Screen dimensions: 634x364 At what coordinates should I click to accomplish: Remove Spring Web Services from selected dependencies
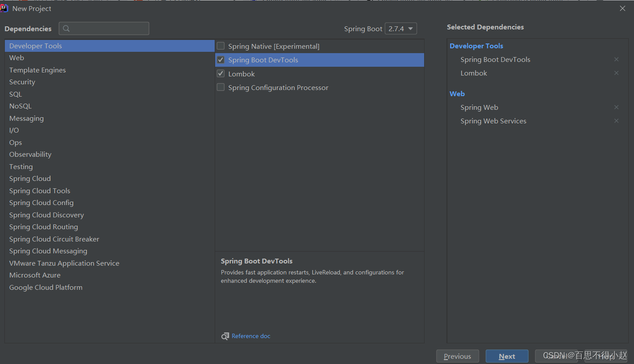tap(616, 121)
